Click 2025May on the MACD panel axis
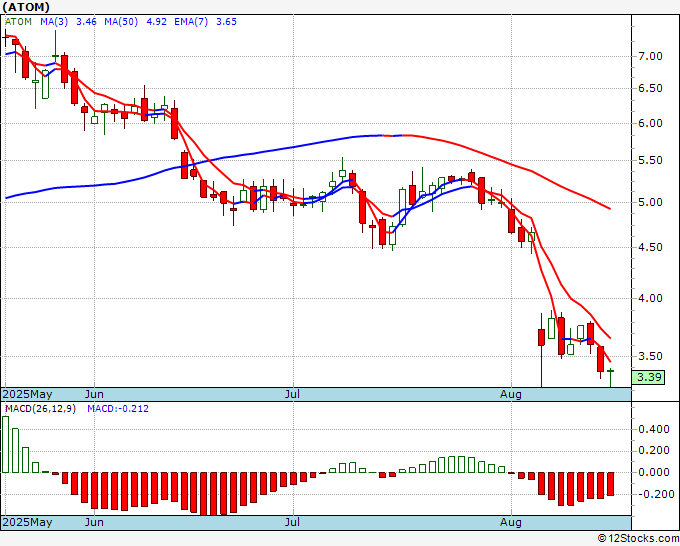Image resolution: width=680 pixels, height=546 pixels. coord(27,522)
